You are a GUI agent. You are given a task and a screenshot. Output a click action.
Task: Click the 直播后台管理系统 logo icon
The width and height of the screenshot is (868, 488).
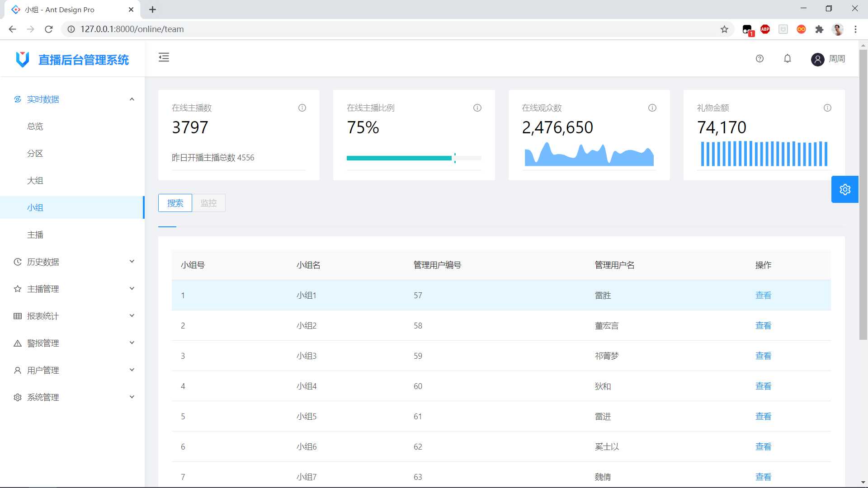22,59
